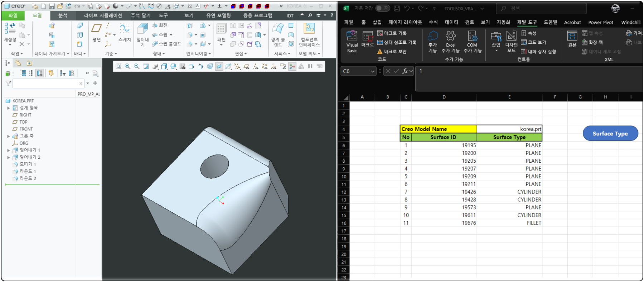This screenshot has height=282, width=644.
Task: Click the Excel formula bar
Action: point(529,78)
